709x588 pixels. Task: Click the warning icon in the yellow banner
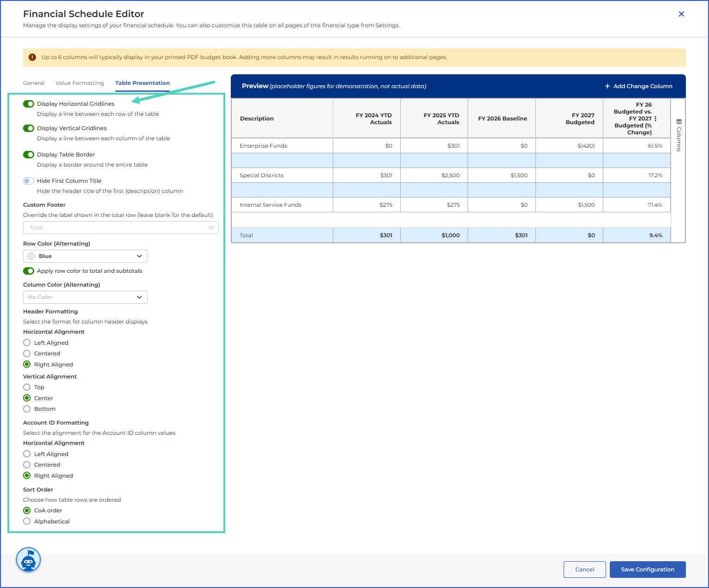point(32,57)
